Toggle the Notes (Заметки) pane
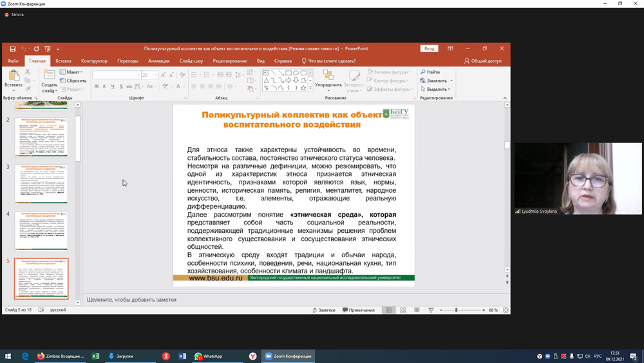Image resolution: width=644 pixels, height=363 pixels. pyautogui.click(x=324, y=310)
